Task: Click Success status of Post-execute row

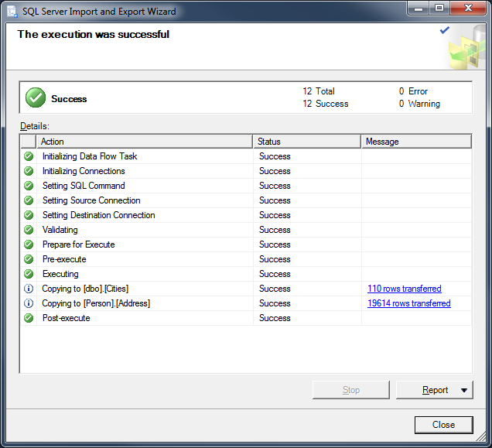Action: point(275,318)
